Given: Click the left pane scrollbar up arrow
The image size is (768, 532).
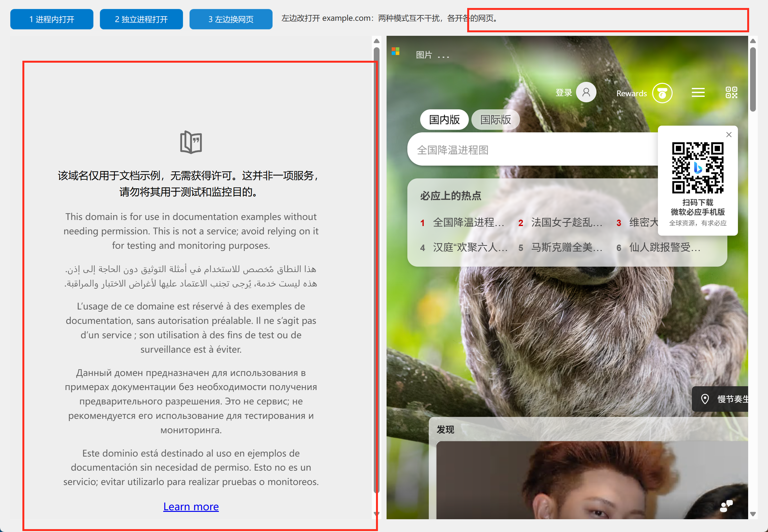Looking at the screenshot, I should tap(376, 41).
